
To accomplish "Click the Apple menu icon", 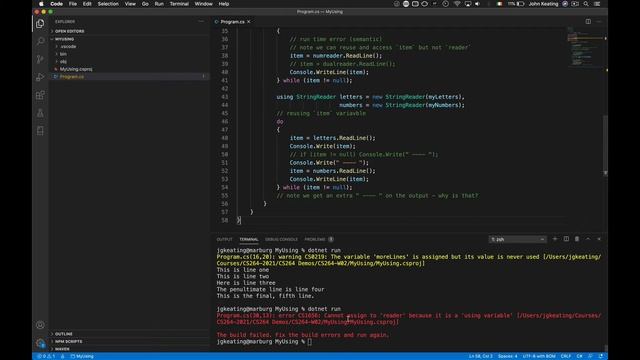I will (x=41, y=4).
